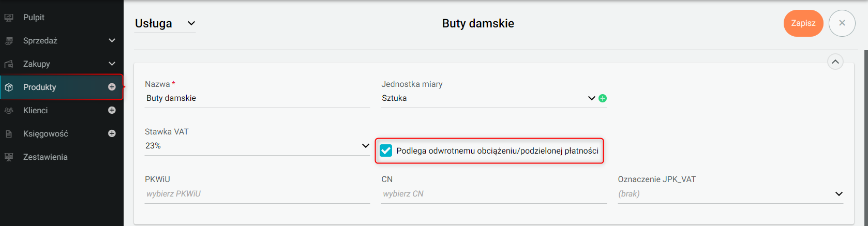The width and height of the screenshot is (868, 226).
Task: Collapse the product details section
Action: tap(835, 62)
